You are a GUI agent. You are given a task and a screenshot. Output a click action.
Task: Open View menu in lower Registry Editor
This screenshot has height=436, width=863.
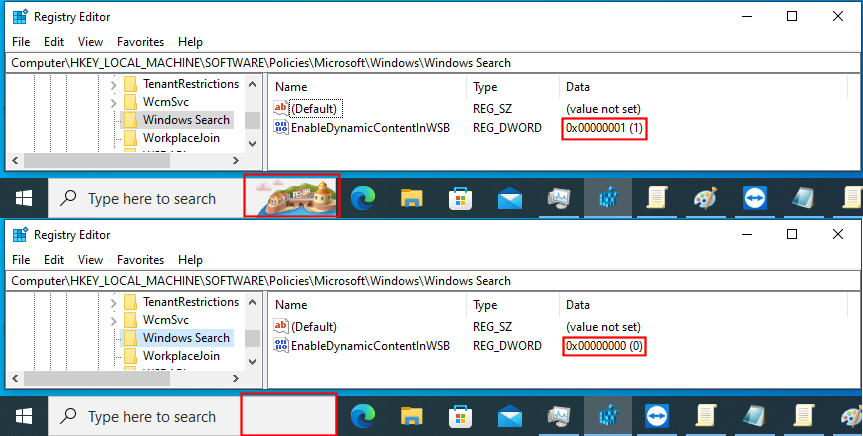click(x=90, y=260)
